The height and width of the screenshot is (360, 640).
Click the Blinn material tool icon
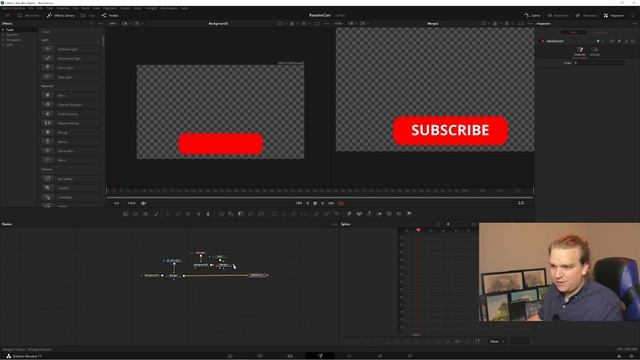click(x=47, y=95)
